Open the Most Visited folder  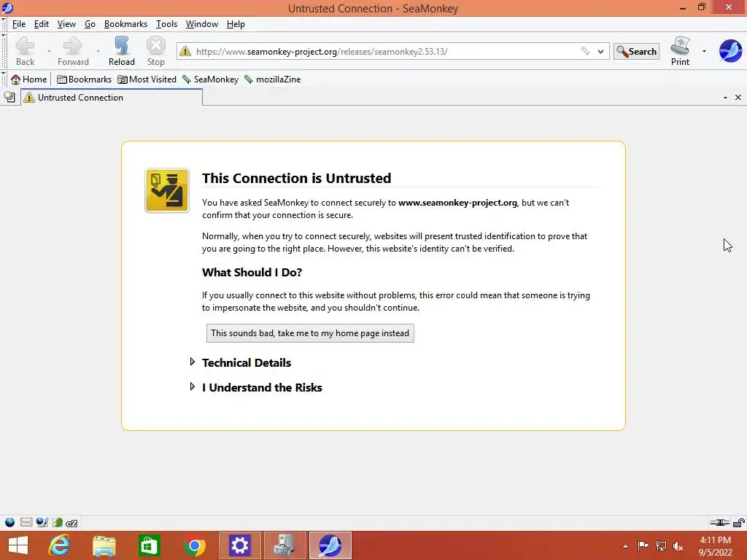pos(147,79)
